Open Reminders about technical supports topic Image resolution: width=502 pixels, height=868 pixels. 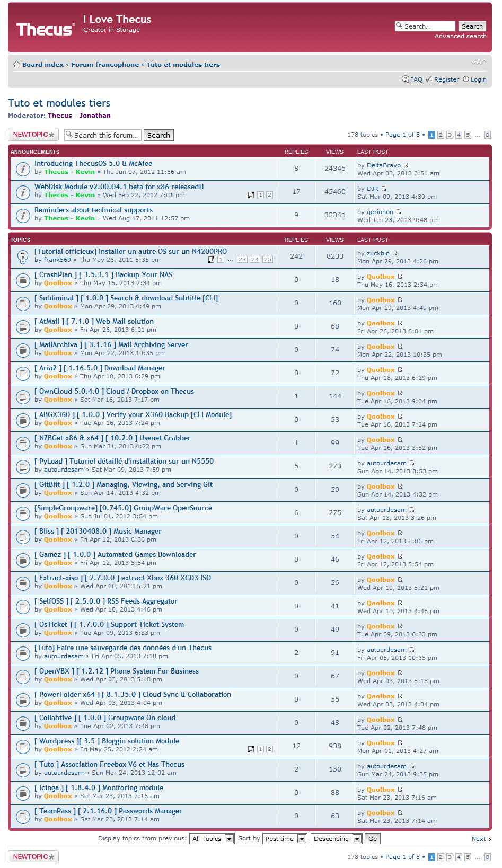tap(93, 210)
